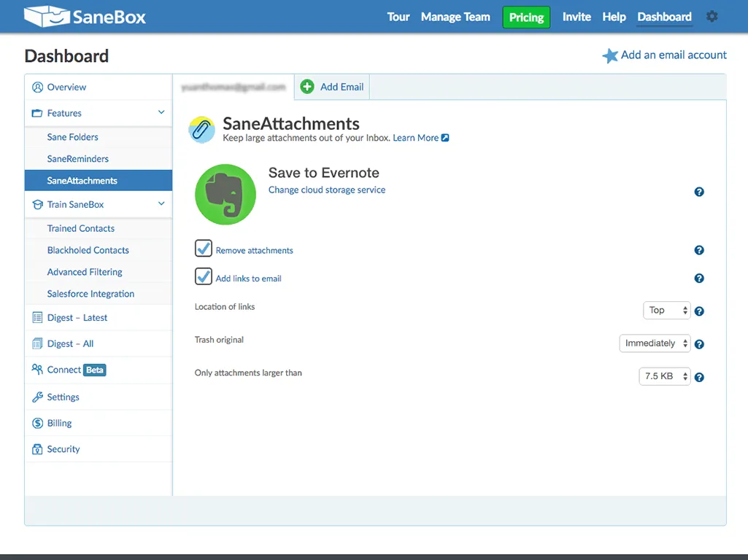Select the blurred email account tab

(x=234, y=87)
